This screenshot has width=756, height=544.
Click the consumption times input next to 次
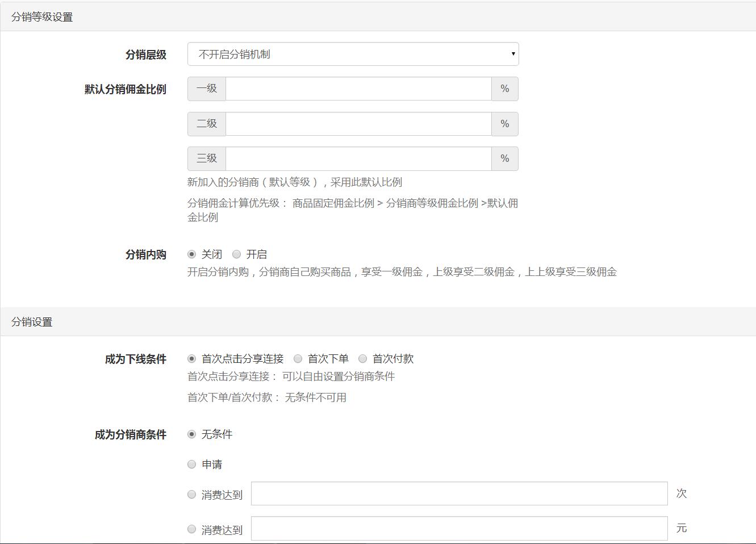click(x=460, y=493)
